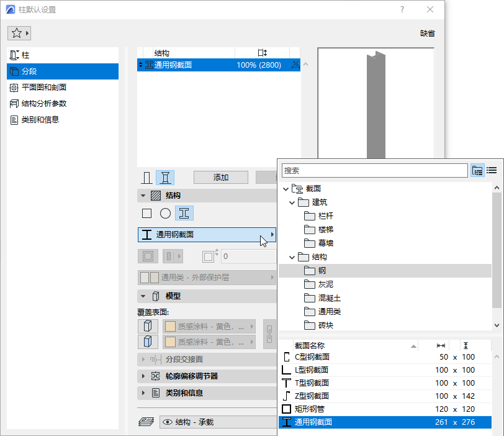
Task: Toggle the surface chain link button
Action: click(x=269, y=334)
